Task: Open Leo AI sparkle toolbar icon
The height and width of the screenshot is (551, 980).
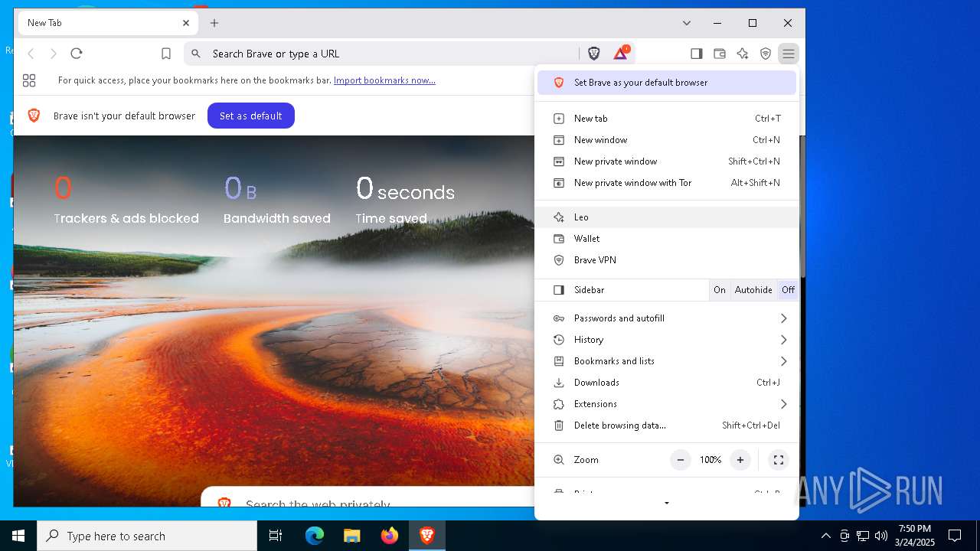Action: click(743, 54)
